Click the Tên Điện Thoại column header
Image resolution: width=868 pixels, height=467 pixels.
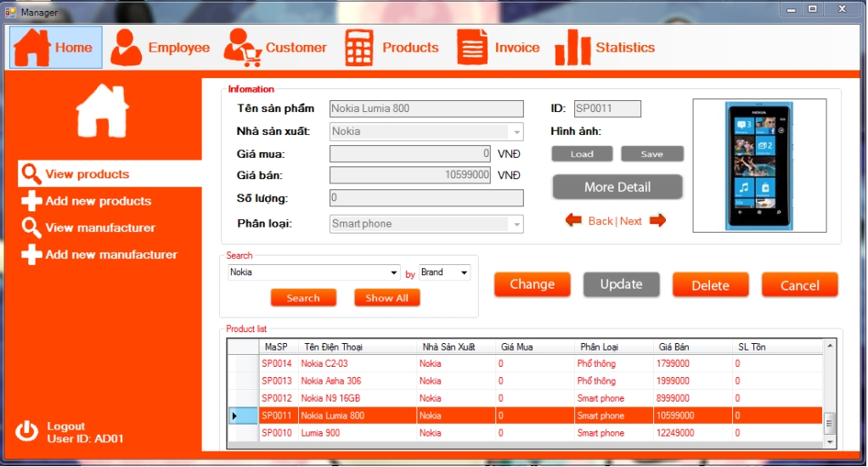[x=357, y=347]
